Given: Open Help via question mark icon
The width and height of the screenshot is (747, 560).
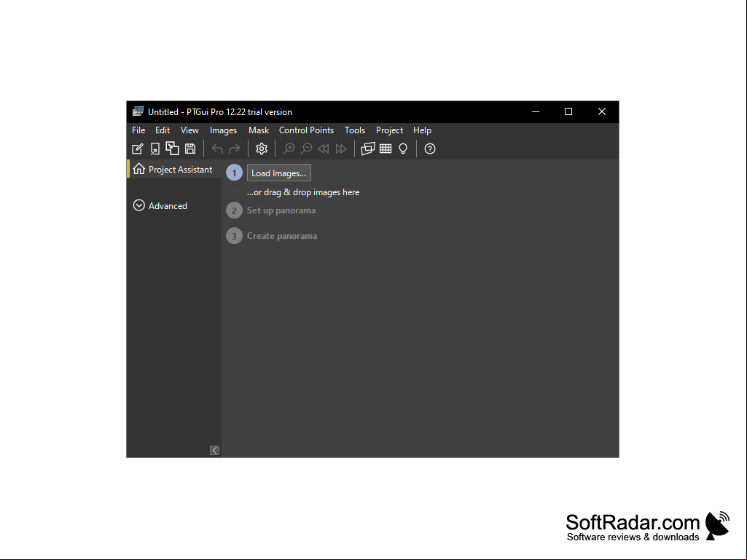Looking at the screenshot, I should [x=430, y=149].
